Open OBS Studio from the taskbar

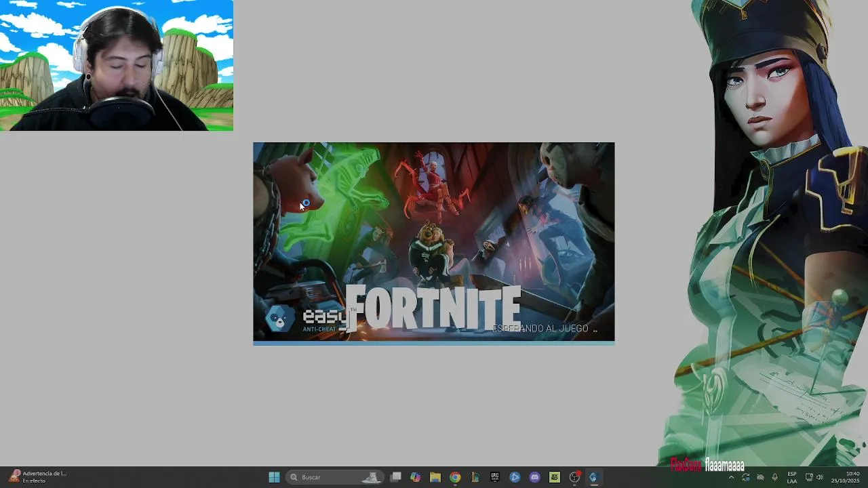click(x=575, y=477)
